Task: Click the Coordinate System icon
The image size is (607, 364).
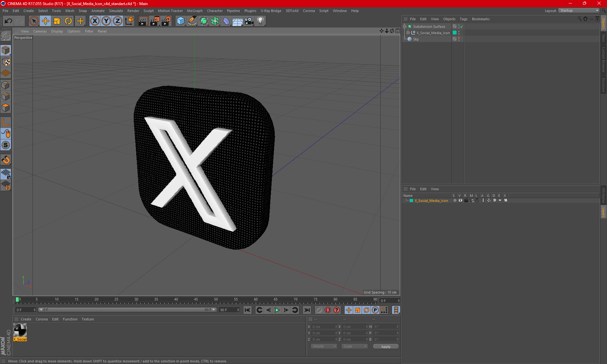Action: coord(129,21)
